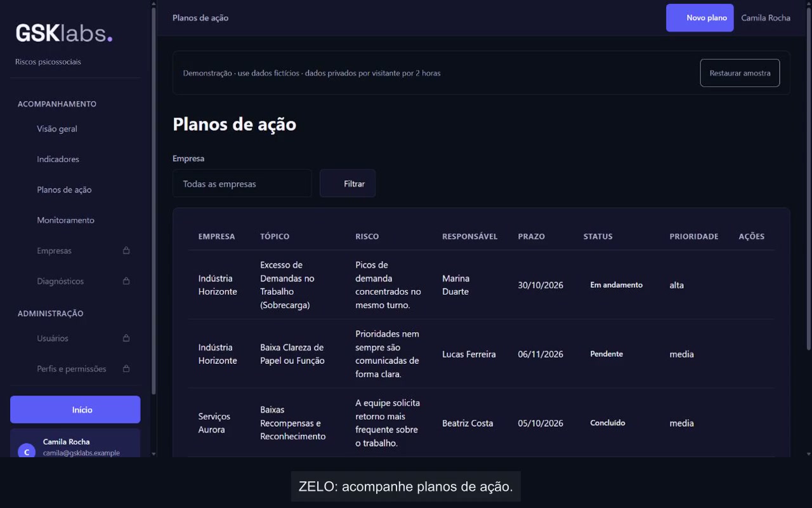812x508 pixels.
Task: Click the Pendente status badge
Action: (606, 354)
